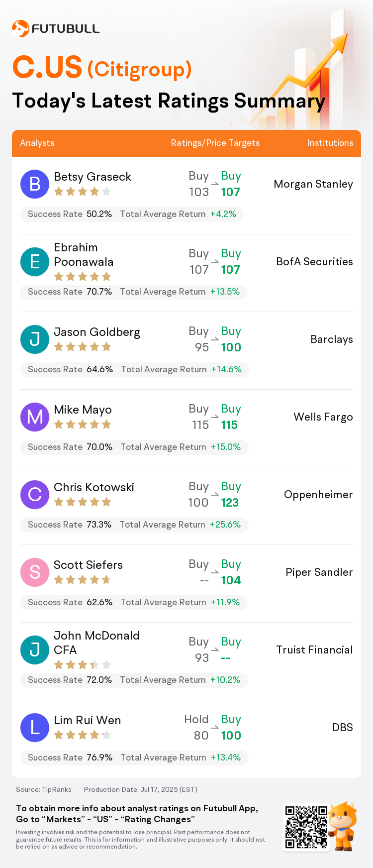
Task: Open the Morgan Stanley institution label
Action: pos(313,184)
